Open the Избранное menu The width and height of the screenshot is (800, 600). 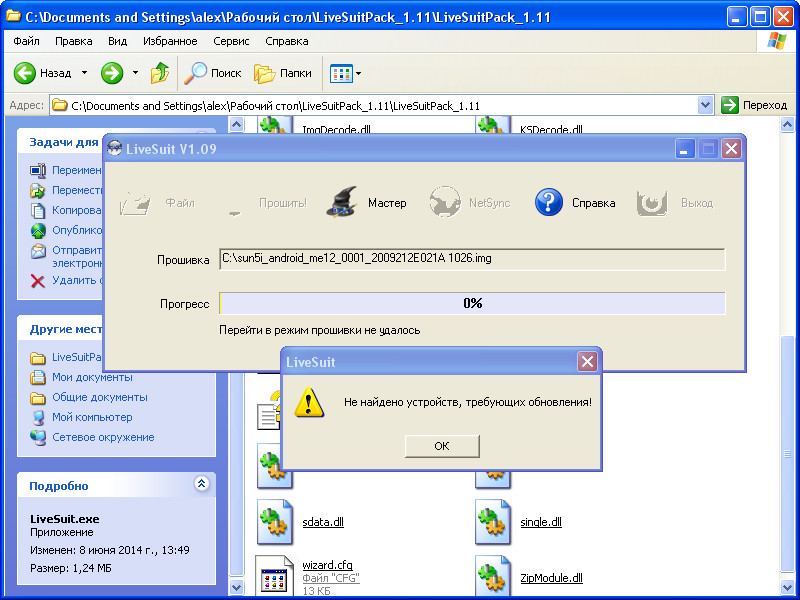(170, 41)
